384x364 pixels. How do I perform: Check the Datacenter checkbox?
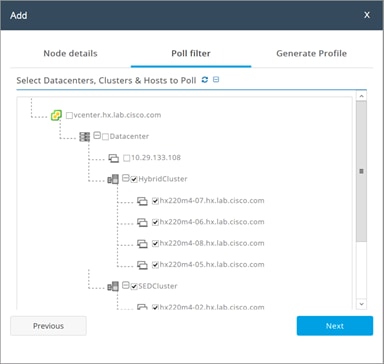105,137
